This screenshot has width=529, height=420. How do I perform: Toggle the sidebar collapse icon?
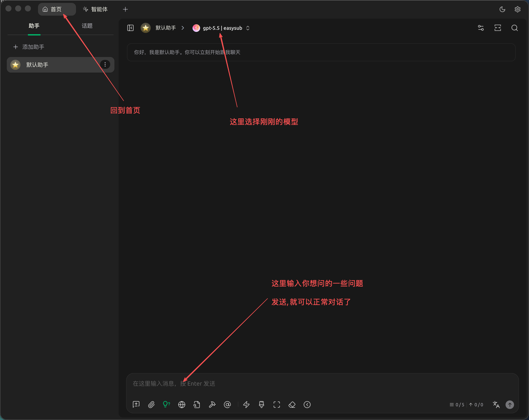click(130, 28)
